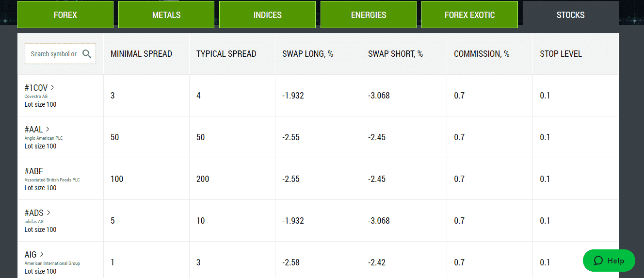The width and height of the screenshot is (644, 278).
Task: Expand #1COV symbol details chevron
Action: point(52,88)
